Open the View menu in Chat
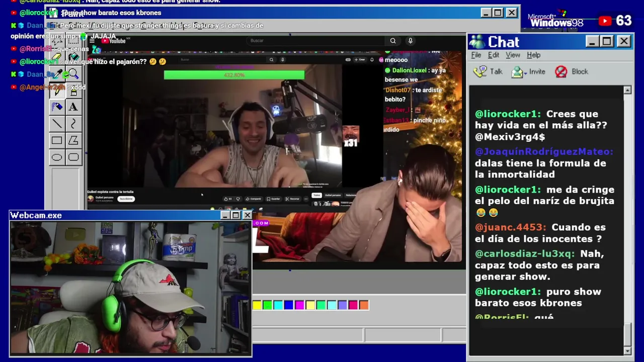 tap(513, 55)
